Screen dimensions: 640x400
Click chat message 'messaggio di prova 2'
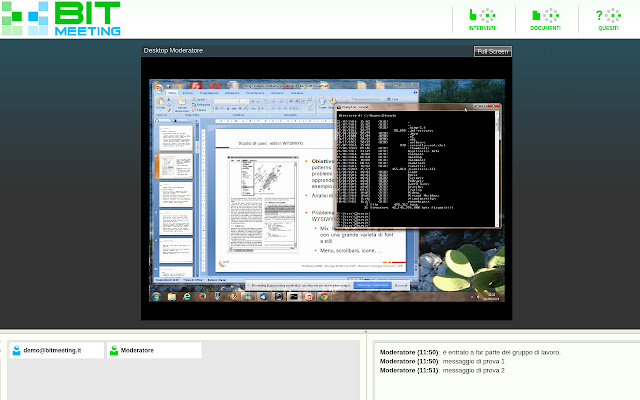[473, 370]
